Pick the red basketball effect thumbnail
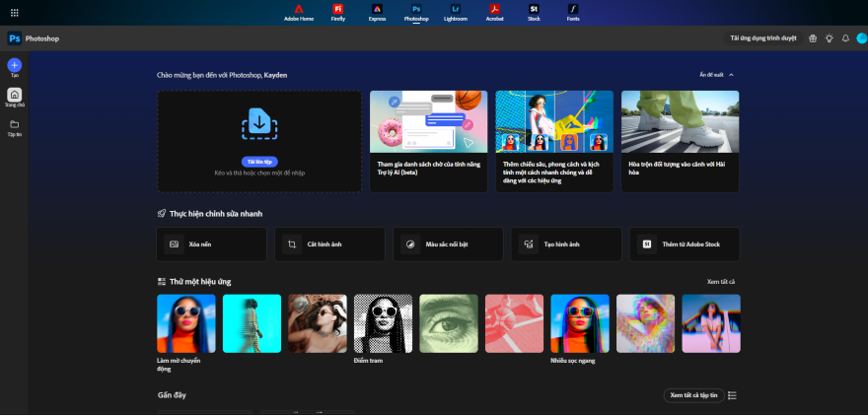Image resolution: width=868 pixels, height=416 pixels. [x=514, y=323]
